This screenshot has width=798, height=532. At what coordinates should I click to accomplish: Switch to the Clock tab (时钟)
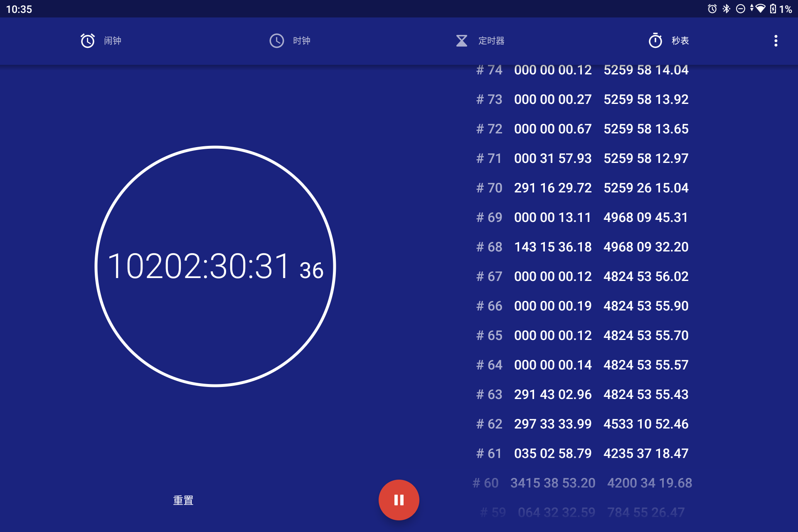tap(290, 41)
